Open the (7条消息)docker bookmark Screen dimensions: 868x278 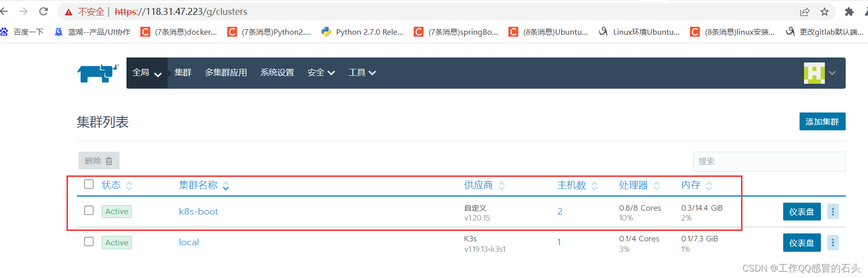(x=179, y=32)
